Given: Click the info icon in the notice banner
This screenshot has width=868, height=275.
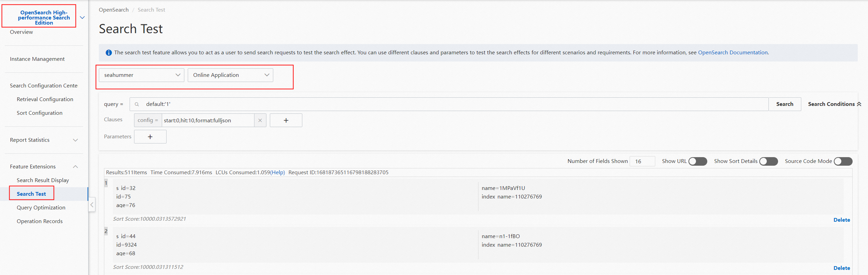Looking at the screenshot, I should [109, 53].
